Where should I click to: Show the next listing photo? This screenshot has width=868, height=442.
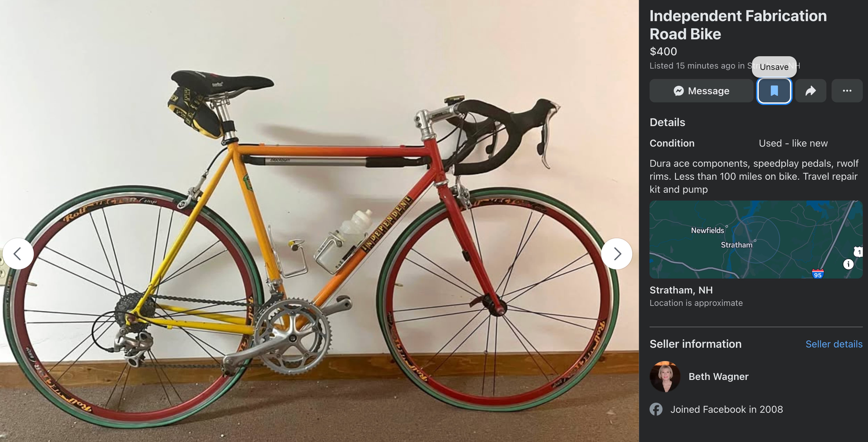(617, 254)
